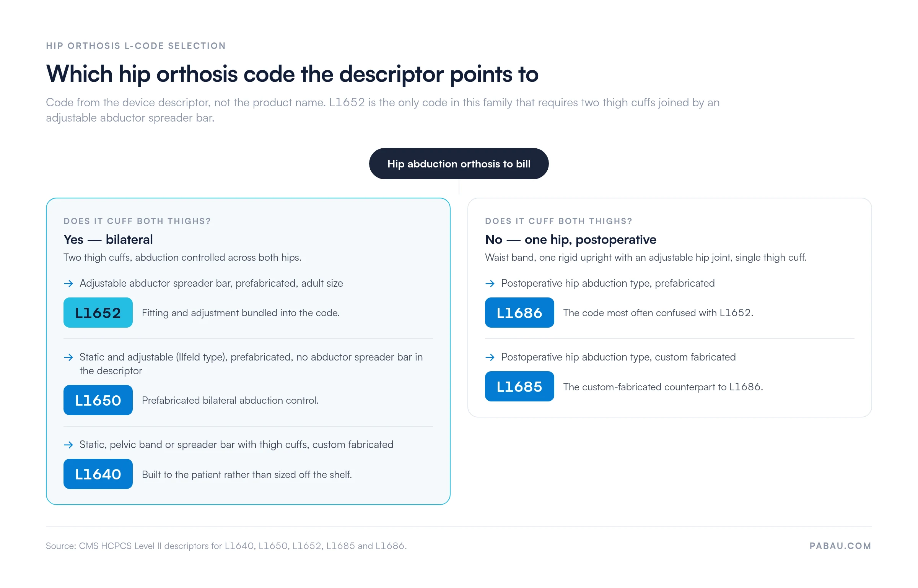Click the arrow beside Adjustable abductor spreader bar

click(68, 284)
